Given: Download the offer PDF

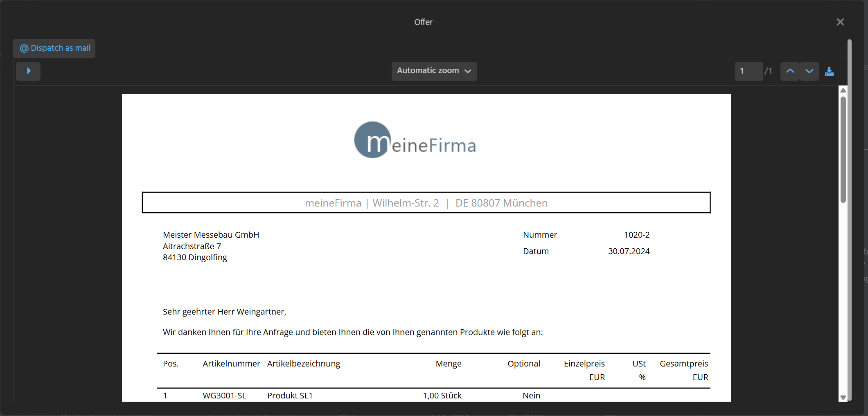Looking at the screenshot, I should click(x=829, y=72).
